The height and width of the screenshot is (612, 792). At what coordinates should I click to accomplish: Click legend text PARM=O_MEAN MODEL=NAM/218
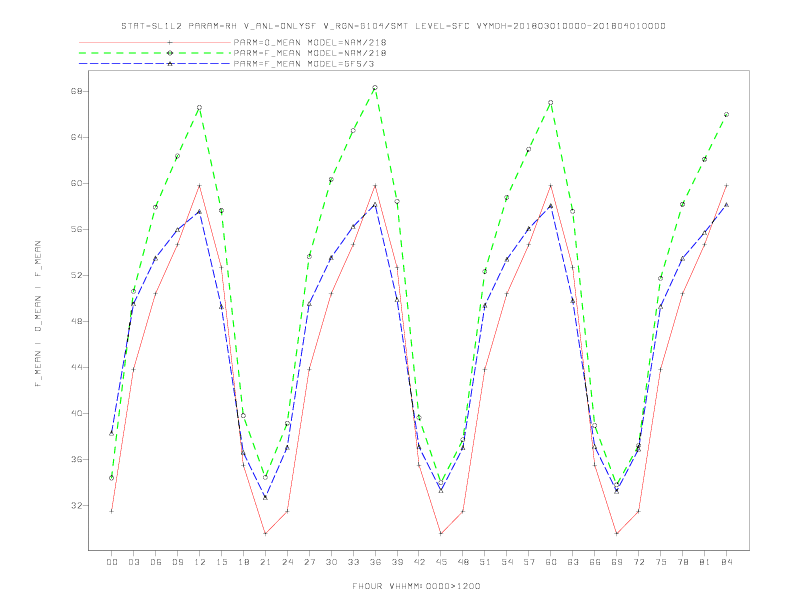[x=310, y=42]
